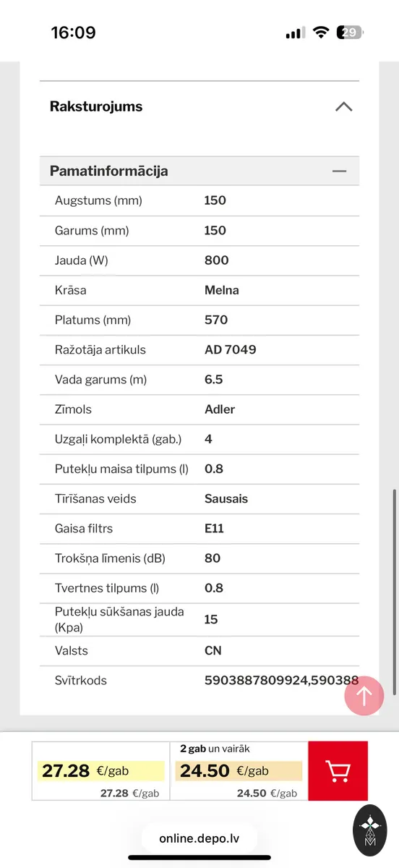
Task: Tap the battery indicator showing 29
Action: coord(351,33)
